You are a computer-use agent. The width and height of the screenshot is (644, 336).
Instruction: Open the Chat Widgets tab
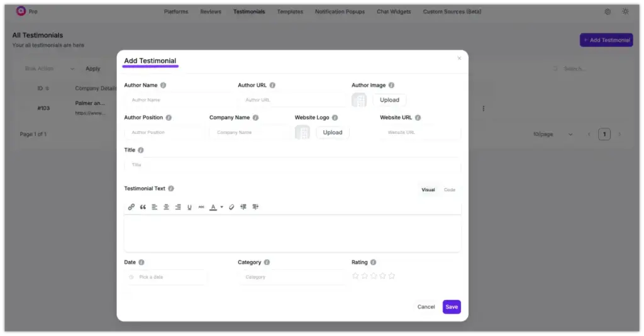click(x=394, y=11)
